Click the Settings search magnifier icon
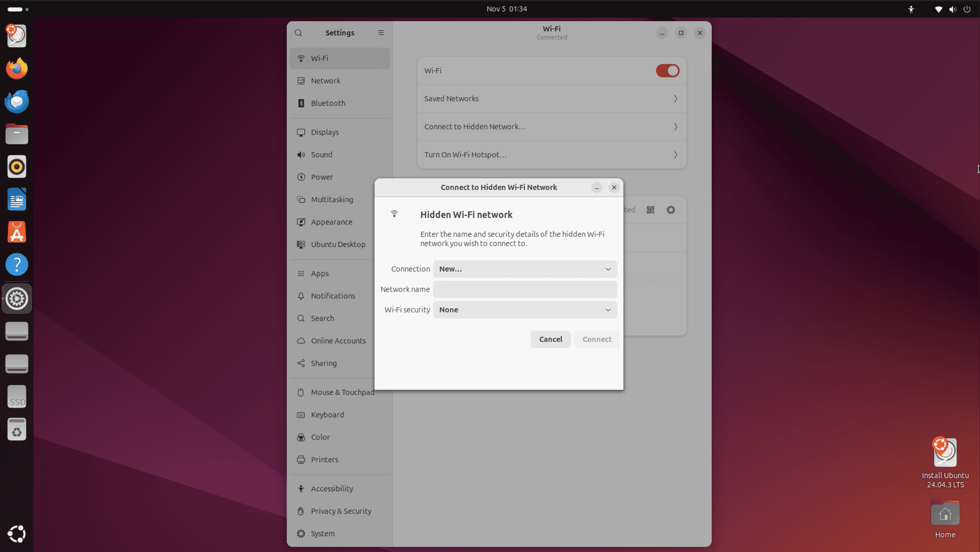Screen dimensions: 980x552 [298, 33]
